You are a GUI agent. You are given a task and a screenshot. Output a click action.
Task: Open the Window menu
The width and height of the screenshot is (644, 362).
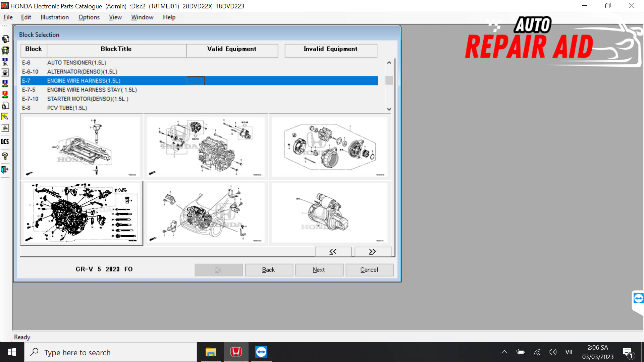coord(142,17)
